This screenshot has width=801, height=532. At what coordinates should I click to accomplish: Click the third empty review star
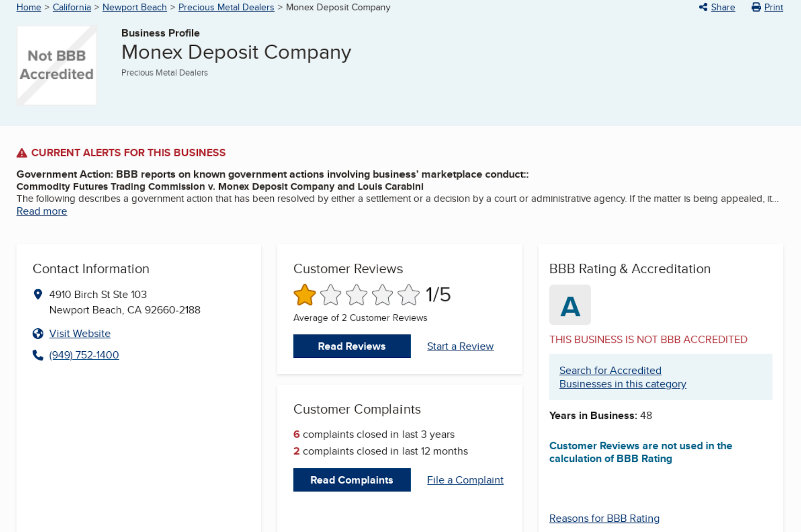357,295
